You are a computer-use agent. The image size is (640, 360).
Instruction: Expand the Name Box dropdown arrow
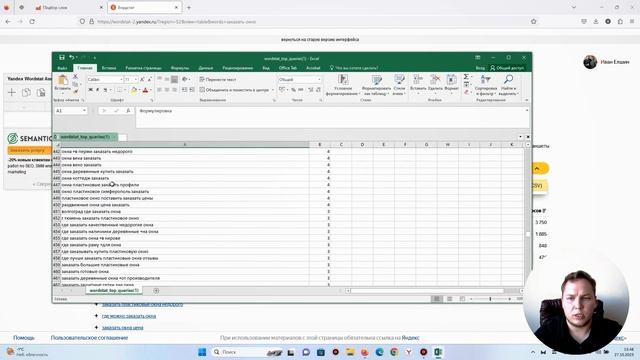(84, 111)
